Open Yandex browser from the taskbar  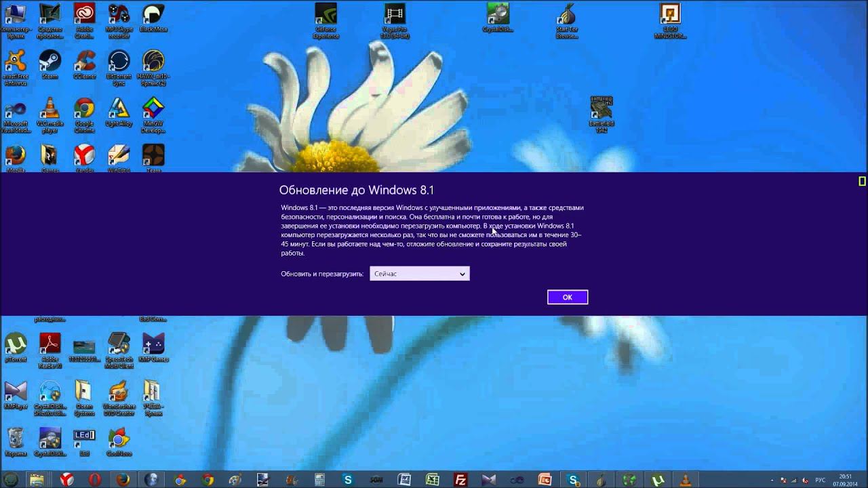click(x=66, y=480)
